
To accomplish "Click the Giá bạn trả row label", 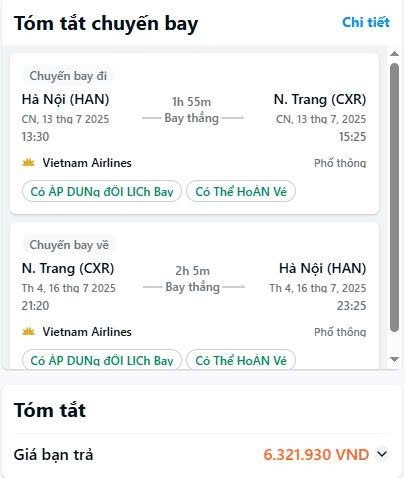I will click(53, 455).
